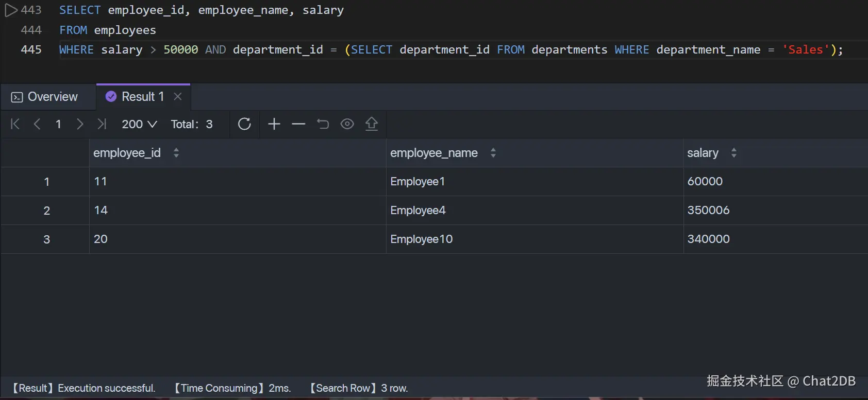The width and height of the screenshot is (868, 400).
Task: Close the Result 1 tab
Action: coord(178,97)
